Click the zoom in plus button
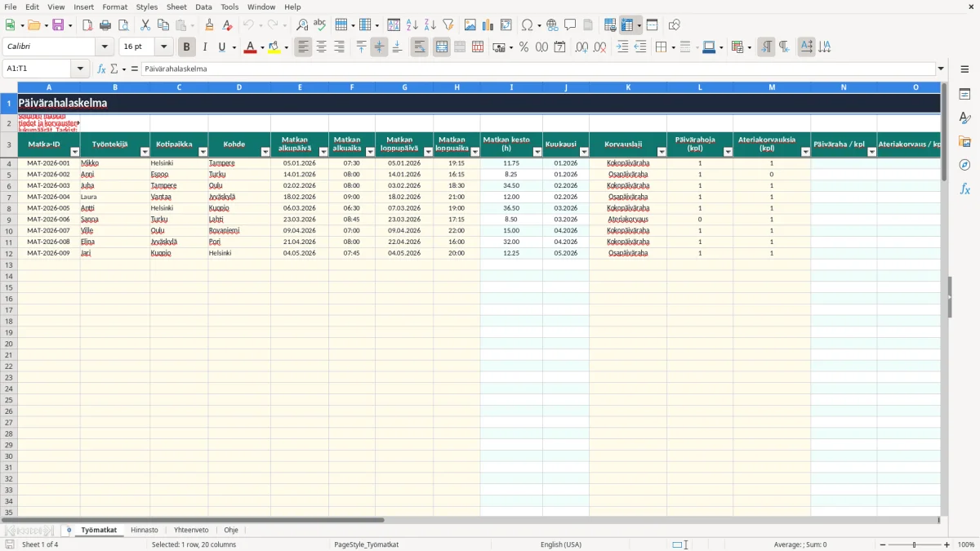This screenshot has height=551, width=980. (x=947, y=544)
